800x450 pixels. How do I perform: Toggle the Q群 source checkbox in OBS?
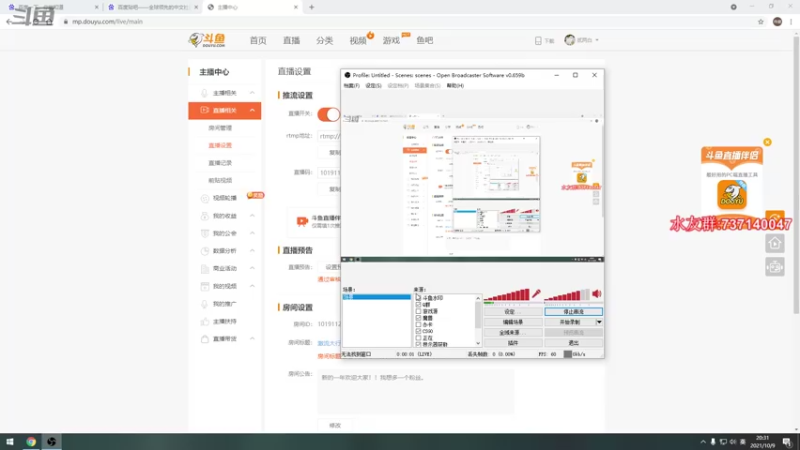click(418, 305)
